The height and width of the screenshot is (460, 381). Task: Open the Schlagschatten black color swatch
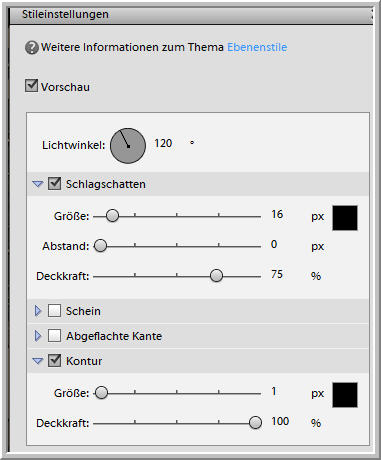345,218
